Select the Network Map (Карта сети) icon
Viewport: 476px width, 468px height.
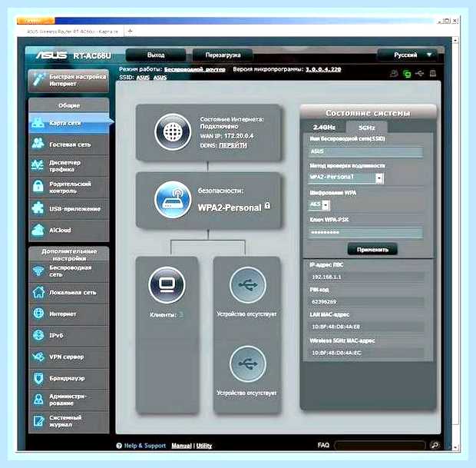(38, 123)
